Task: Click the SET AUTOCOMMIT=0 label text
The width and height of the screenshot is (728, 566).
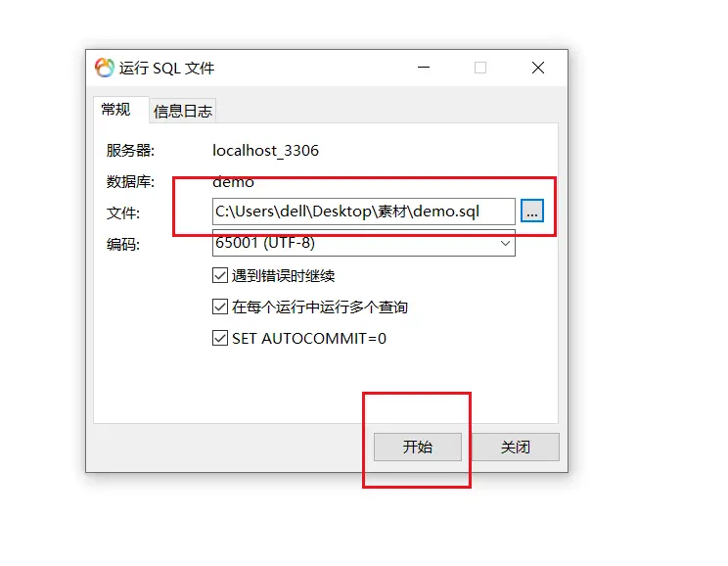Action: 309,338
